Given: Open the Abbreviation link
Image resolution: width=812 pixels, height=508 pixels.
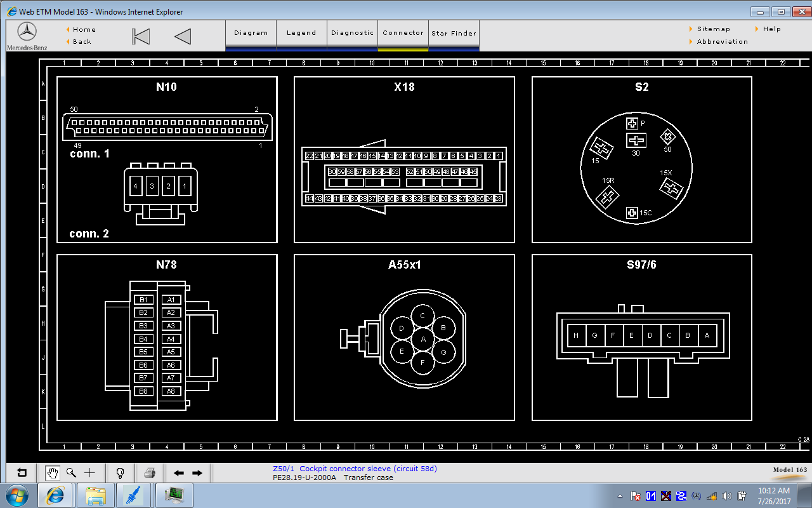Looking at the screenshot, I should coord(722,42).
